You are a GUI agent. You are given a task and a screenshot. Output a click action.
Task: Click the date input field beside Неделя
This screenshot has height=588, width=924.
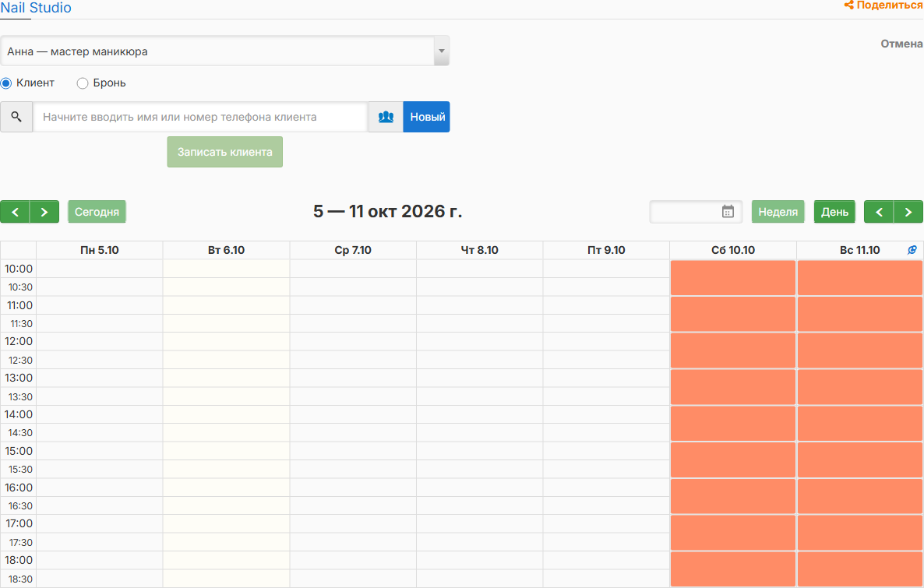click(x=696, y=212)
